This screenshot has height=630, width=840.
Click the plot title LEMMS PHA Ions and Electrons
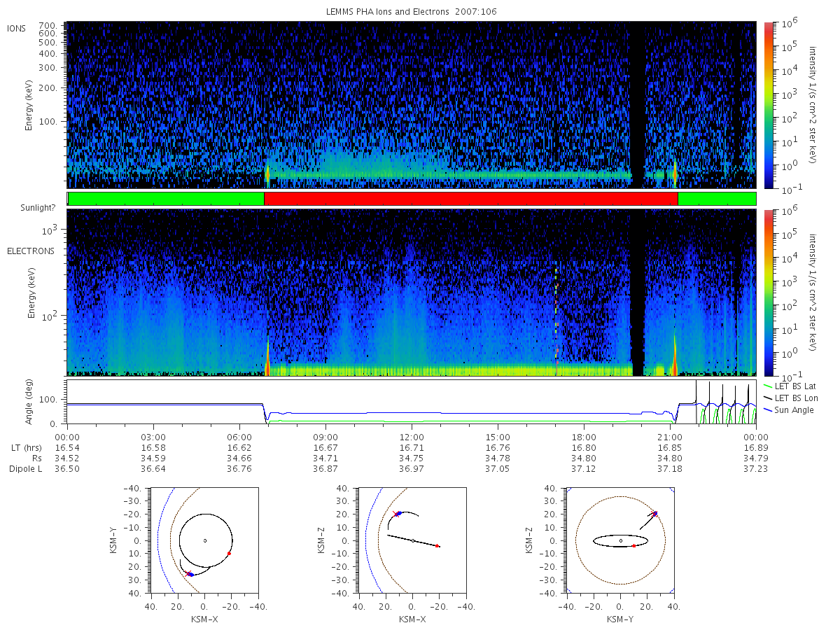[x=412, y=12]
